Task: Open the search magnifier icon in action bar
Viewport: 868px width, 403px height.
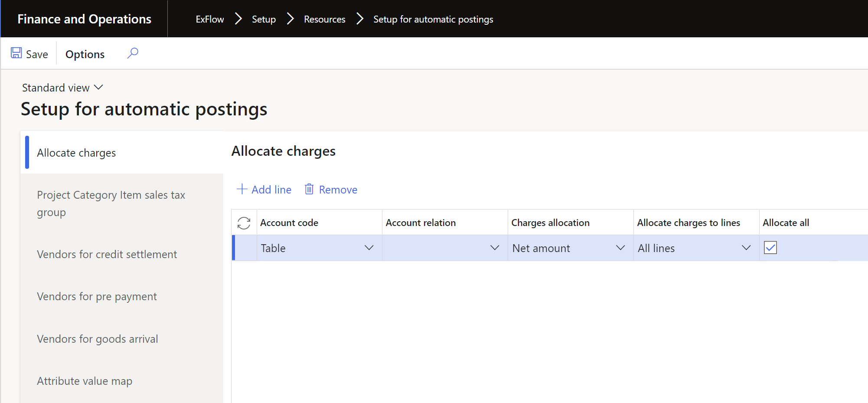Action: [133, 53]
